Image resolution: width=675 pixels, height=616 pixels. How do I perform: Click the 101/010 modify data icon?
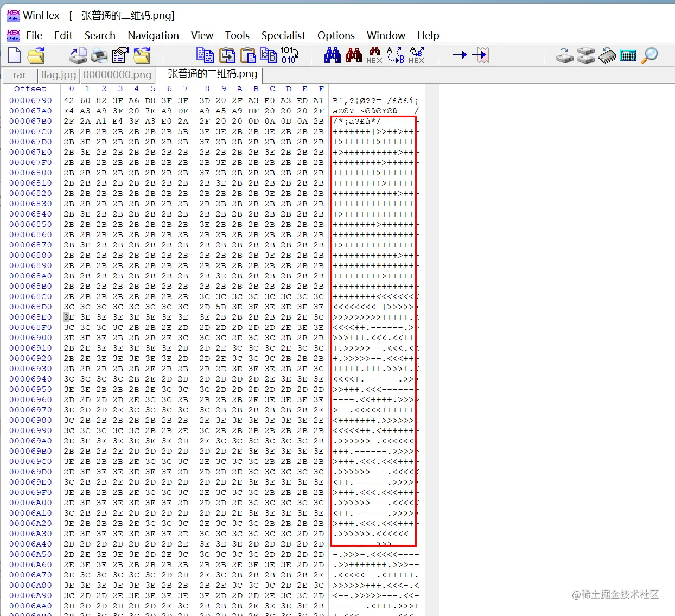point(290,55)
